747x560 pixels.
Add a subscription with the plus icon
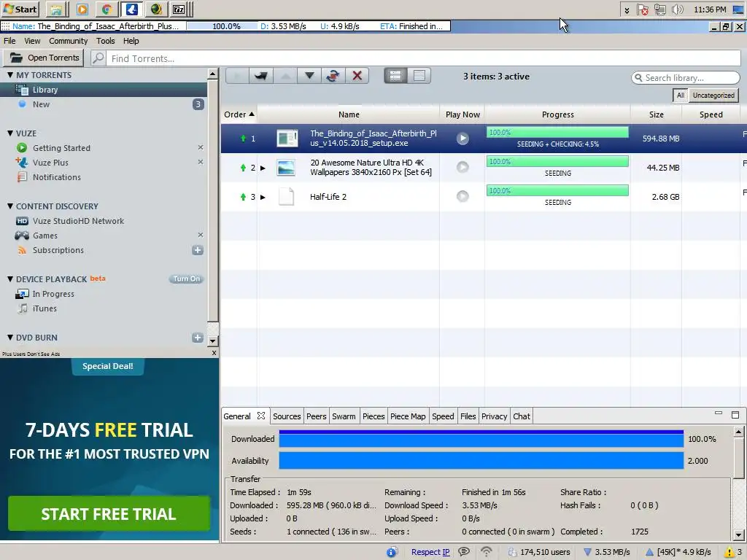198,250
